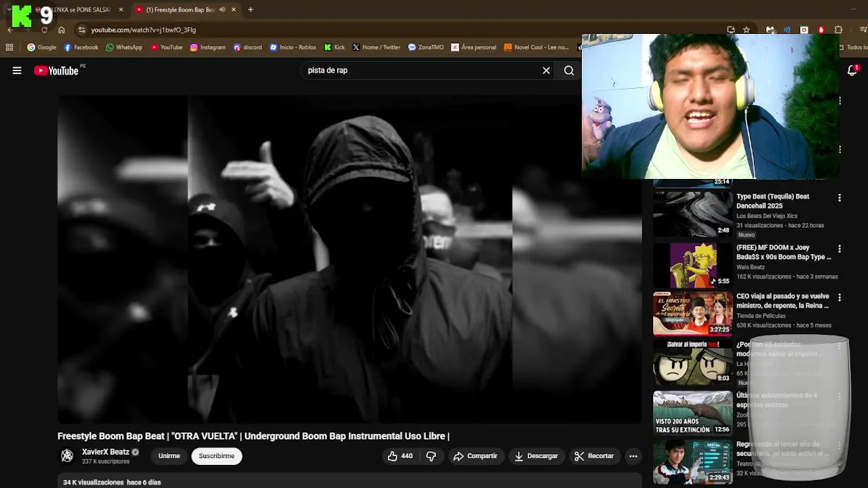Go to YouTube home via the logo

click(56, 70)
